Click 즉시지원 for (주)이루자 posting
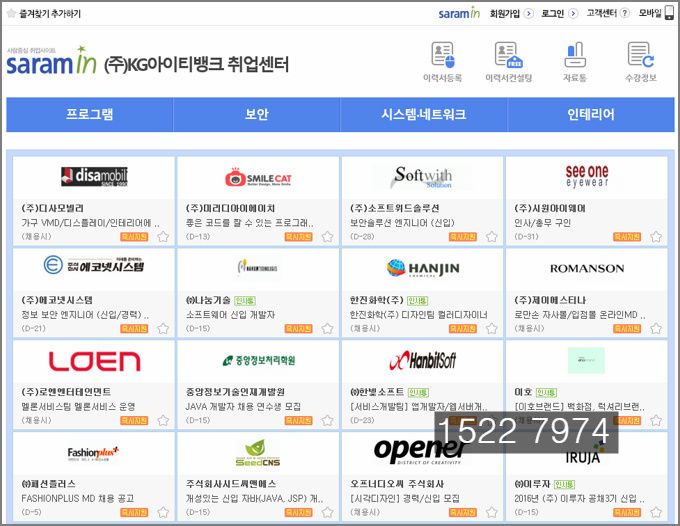Image resolution: width=680 pixels, height=526 pixels. point(627,513)
